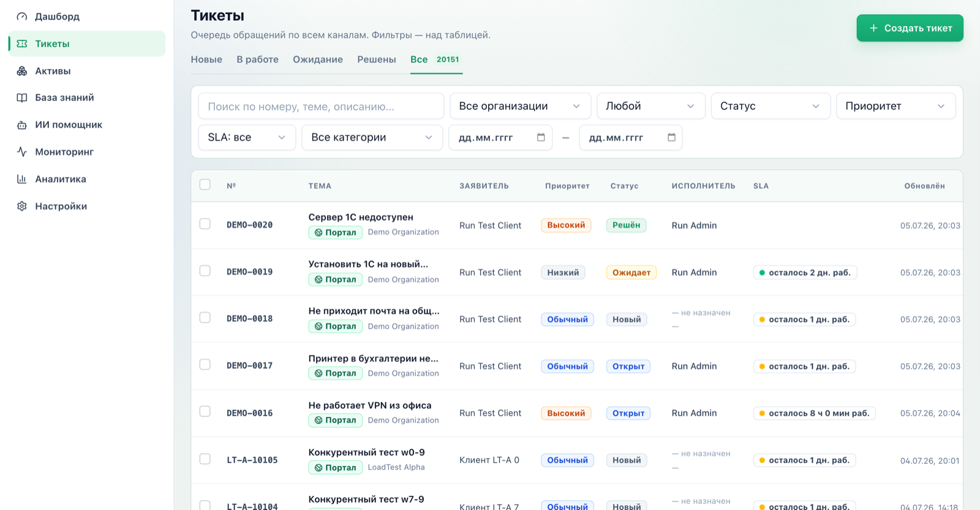Viewport: 980px width, 510px height.
Task: Click the Аналитика bar chart icon
Action: (x=22, y=179)
